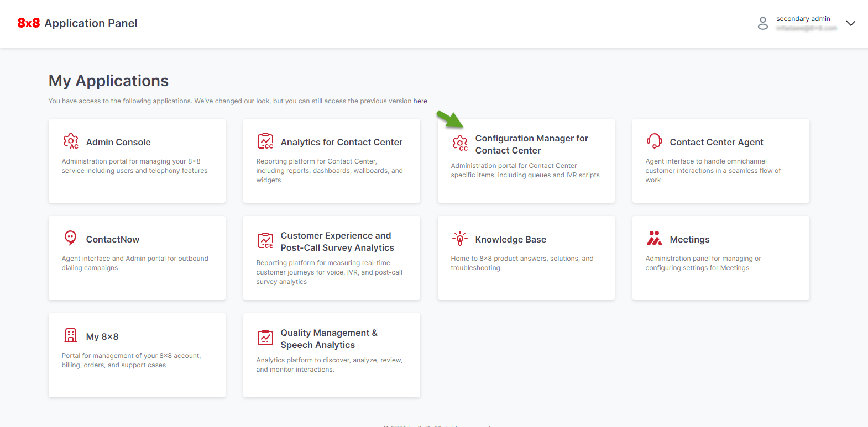Click the Analytics for Contact Center icon
This screenshot has width=868, height=427.
pyautogui.click(x=265, y=141)
